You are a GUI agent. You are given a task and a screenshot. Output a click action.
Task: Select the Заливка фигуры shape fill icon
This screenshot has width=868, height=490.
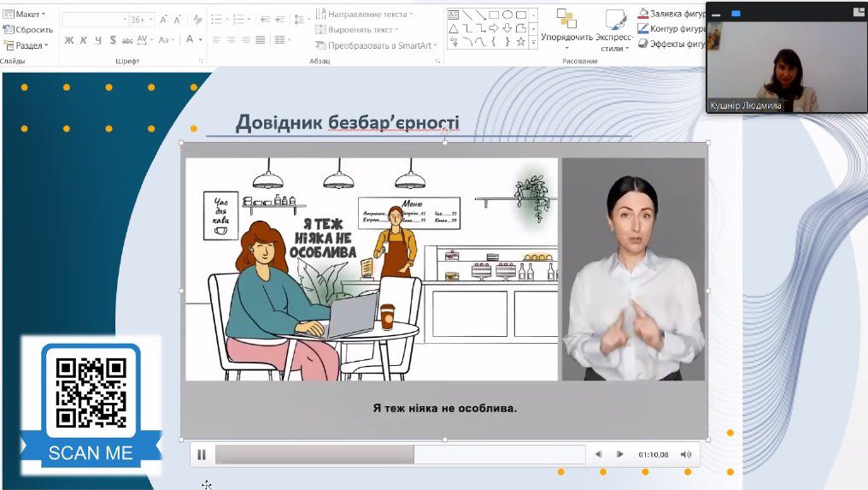click(x=643, y=14)
